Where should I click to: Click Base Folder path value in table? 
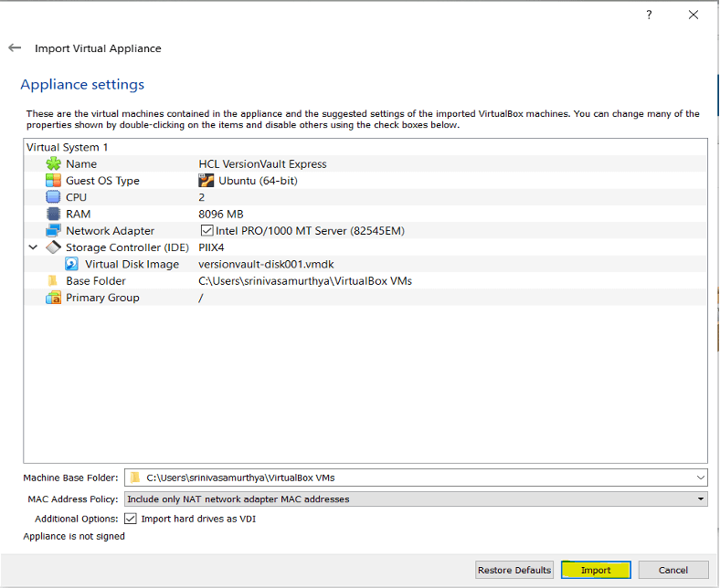click(305, 280)
